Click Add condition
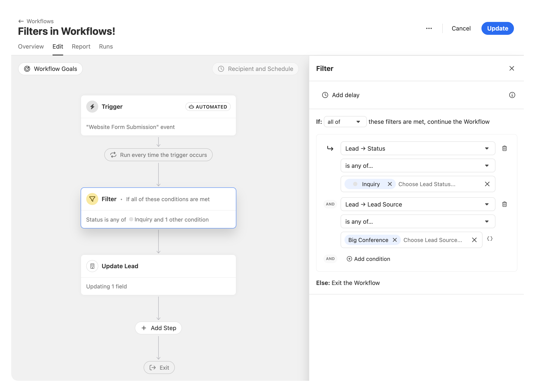535x392 pixels. click(x=368, y=259)
